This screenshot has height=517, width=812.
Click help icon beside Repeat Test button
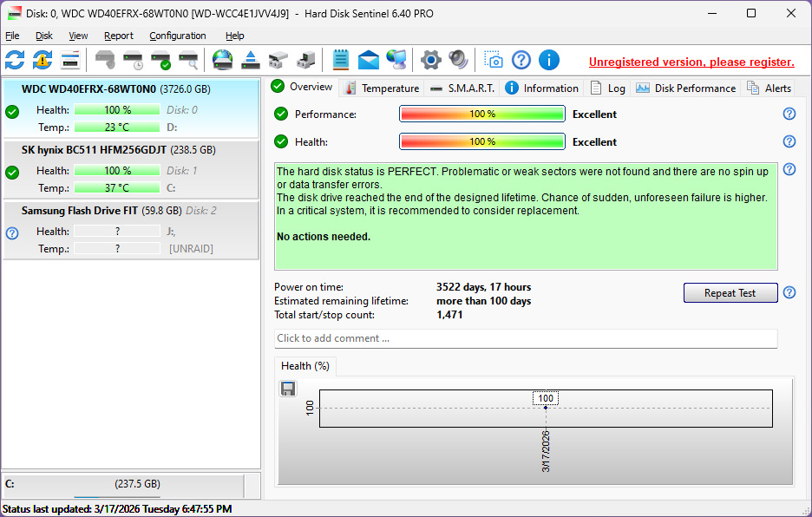pyautogui.click(x=789, y=292)
